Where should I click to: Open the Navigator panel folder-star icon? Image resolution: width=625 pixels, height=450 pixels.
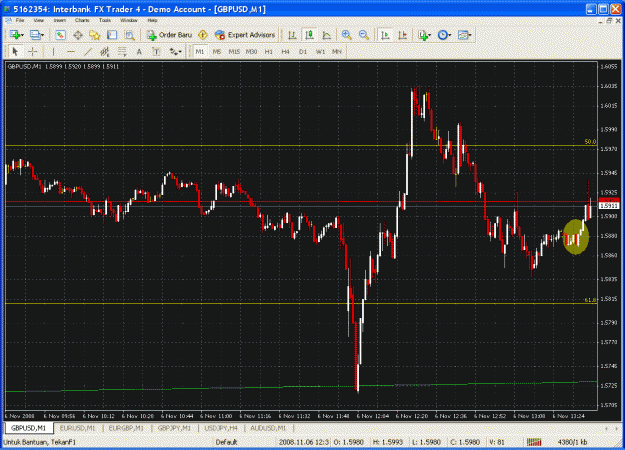click(x=94, y=35)
